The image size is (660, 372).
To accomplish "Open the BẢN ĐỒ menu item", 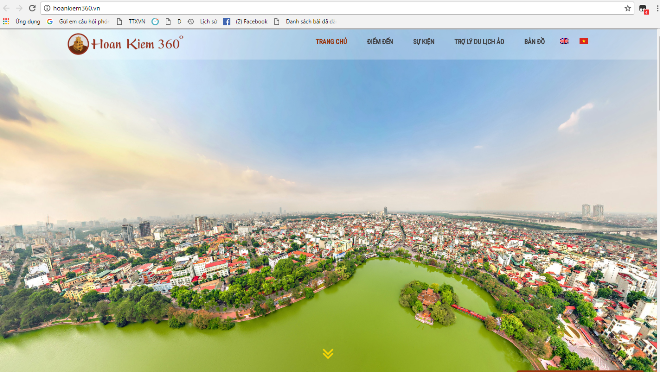I will [x=535, y=41].
